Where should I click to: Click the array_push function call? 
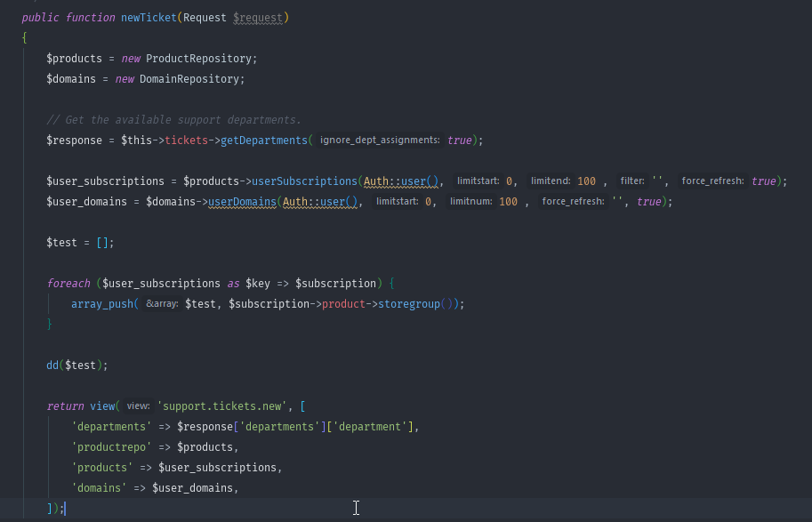click(x=100, y=304)
